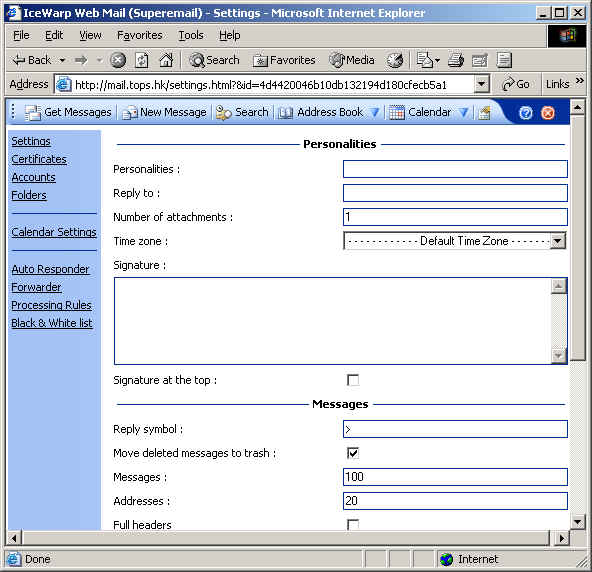592x572 pixels.
Task: Open the Address Book
Action: point(321,113)
